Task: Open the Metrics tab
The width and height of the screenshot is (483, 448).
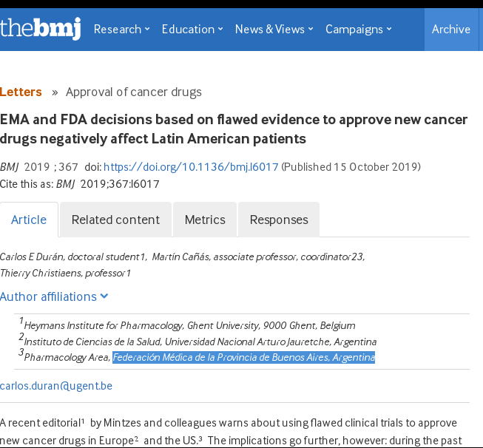Action: [x=205, y=220]
